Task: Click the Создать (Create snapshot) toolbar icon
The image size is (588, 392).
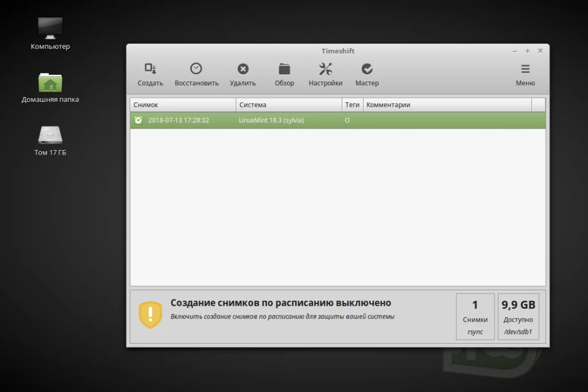Action: click(150, 74)
